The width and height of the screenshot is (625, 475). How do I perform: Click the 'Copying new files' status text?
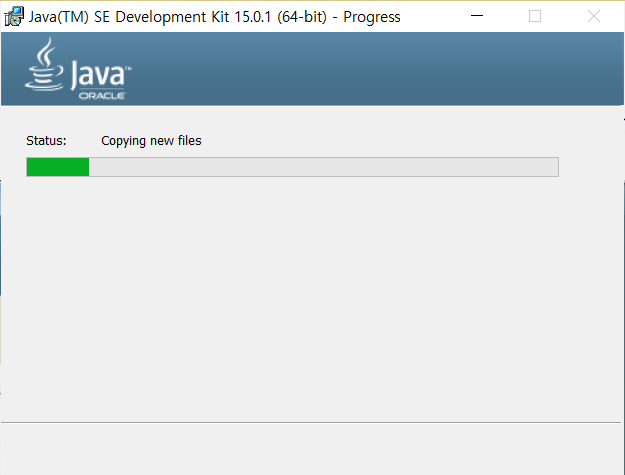click(151, 141)
